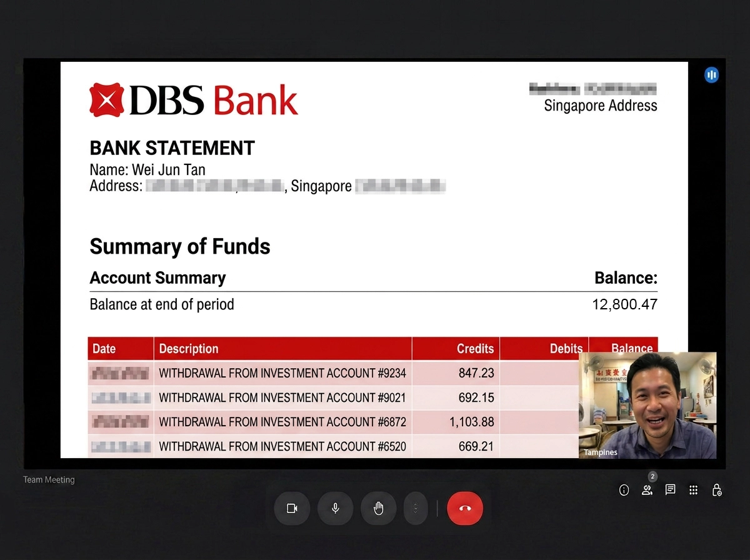Click the balance value 12,800.47
This screenshot has height=560, width=750.
click(x=625, y=305)
